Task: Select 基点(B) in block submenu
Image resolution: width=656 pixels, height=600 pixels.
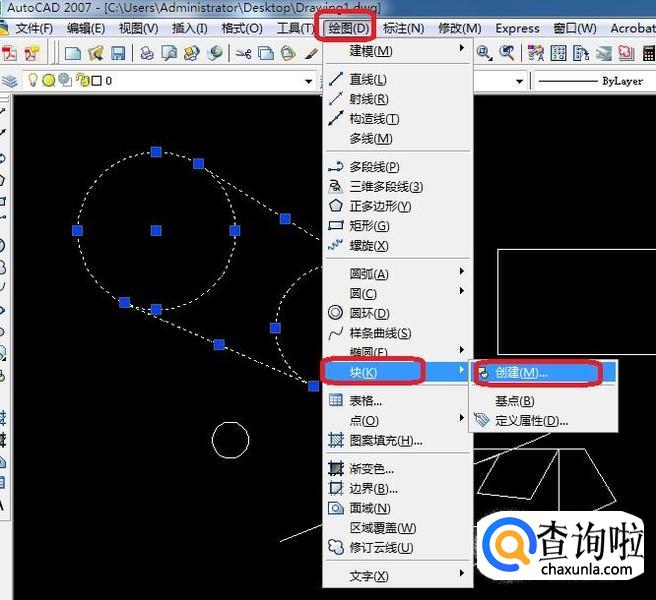Action: [x=543, y=401]
